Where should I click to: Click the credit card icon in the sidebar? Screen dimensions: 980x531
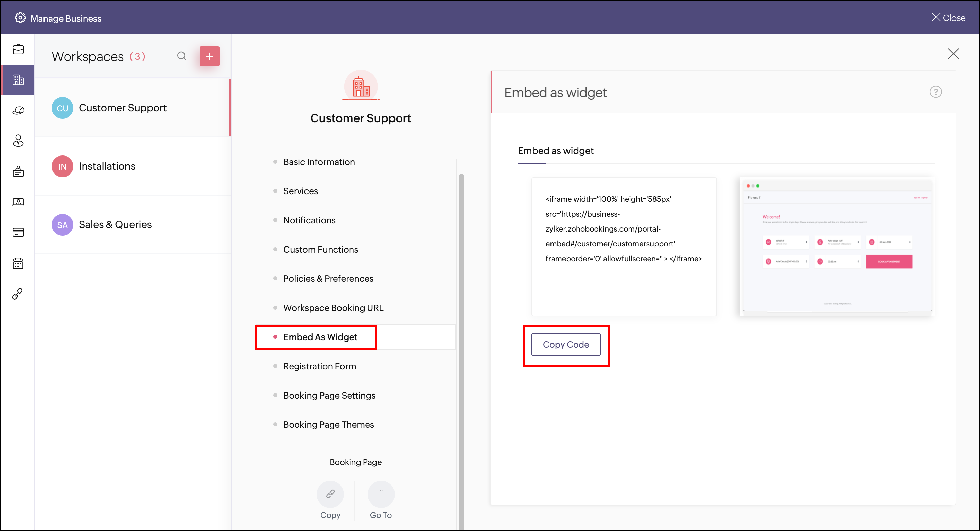coord(18,232)
